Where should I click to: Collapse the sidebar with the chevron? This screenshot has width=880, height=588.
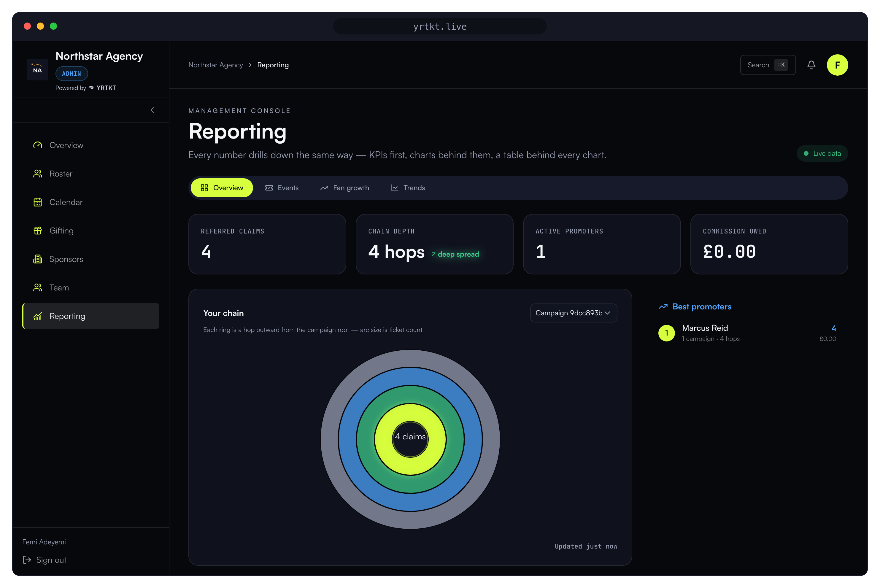tap(152, 110)
